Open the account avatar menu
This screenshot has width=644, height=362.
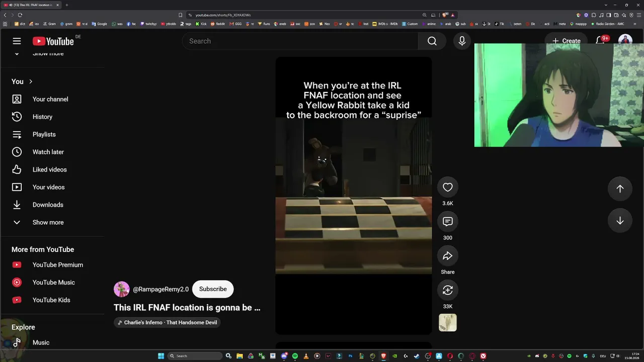coord(625,40)
